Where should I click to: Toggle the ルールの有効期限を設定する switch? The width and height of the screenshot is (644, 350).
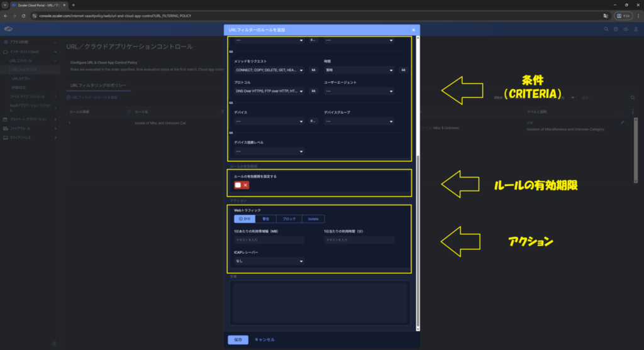[x=241, y=185]
